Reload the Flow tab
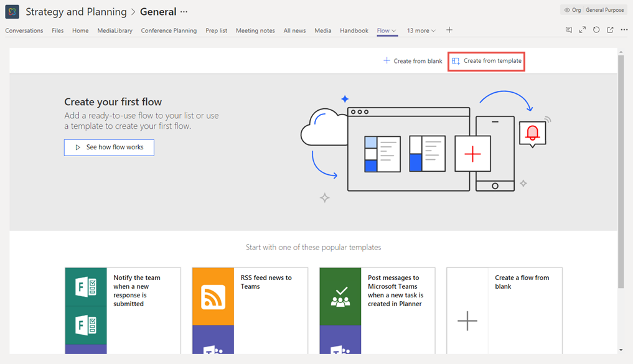 596,30
